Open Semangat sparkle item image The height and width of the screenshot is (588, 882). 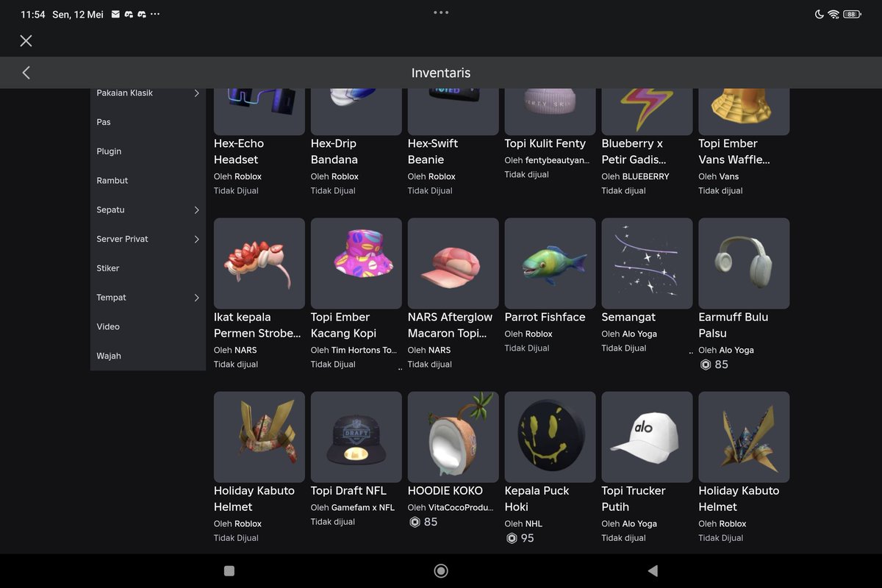tap(648, 263)
